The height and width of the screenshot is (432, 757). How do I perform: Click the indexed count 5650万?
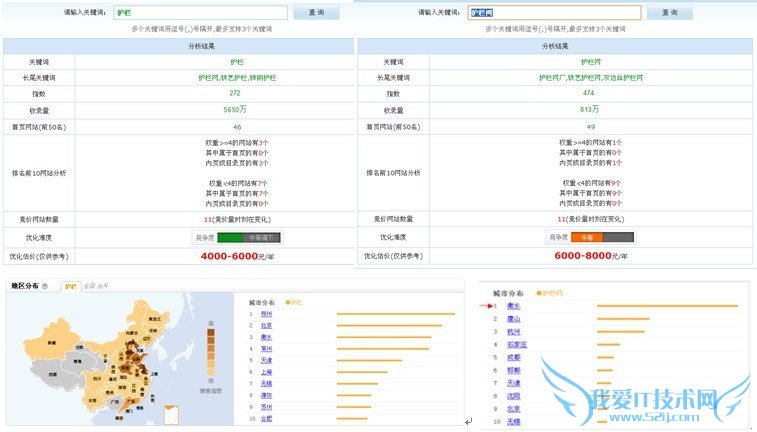235,110
